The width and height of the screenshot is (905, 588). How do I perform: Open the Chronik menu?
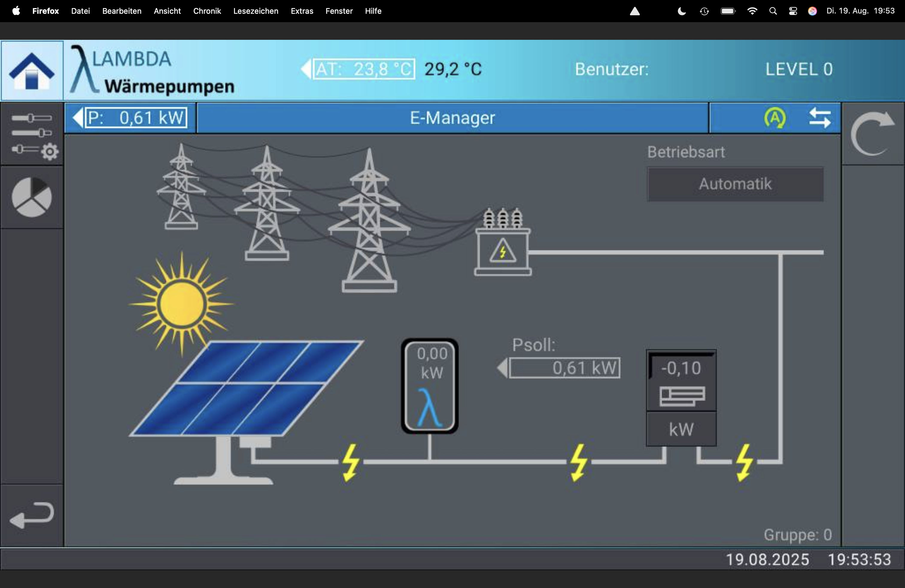tap(207, 11)
